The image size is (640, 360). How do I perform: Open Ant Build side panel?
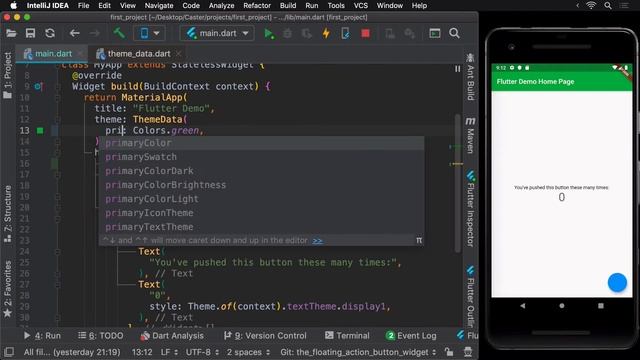470,77
